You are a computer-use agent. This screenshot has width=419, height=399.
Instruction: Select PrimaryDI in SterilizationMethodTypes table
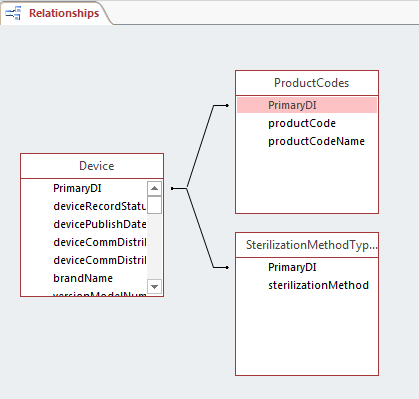(x=292, y=267)
